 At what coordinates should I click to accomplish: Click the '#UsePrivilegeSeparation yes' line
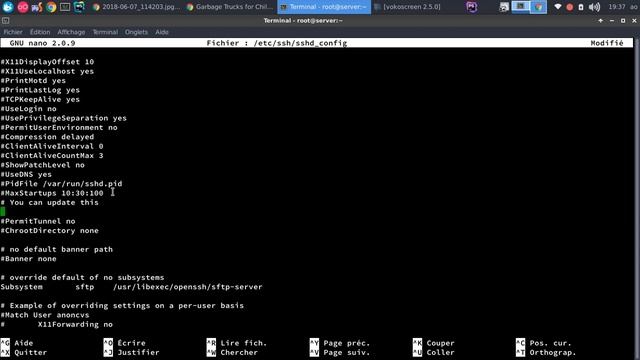[64, 118]
